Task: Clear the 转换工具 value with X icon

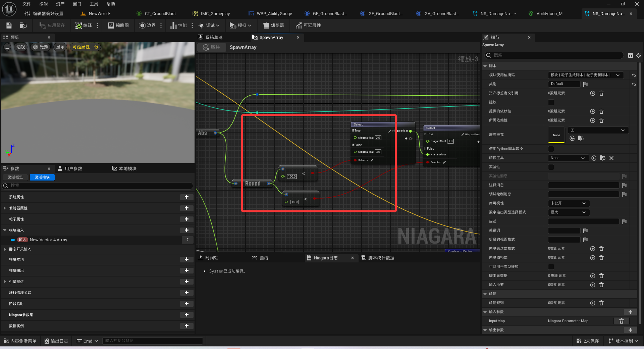Action: point(611,158)
